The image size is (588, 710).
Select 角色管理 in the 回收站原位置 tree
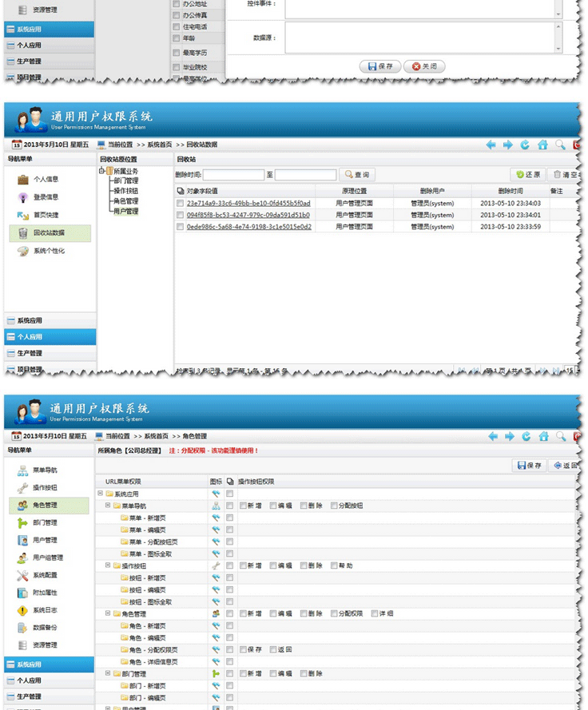(x=126, y=201)
